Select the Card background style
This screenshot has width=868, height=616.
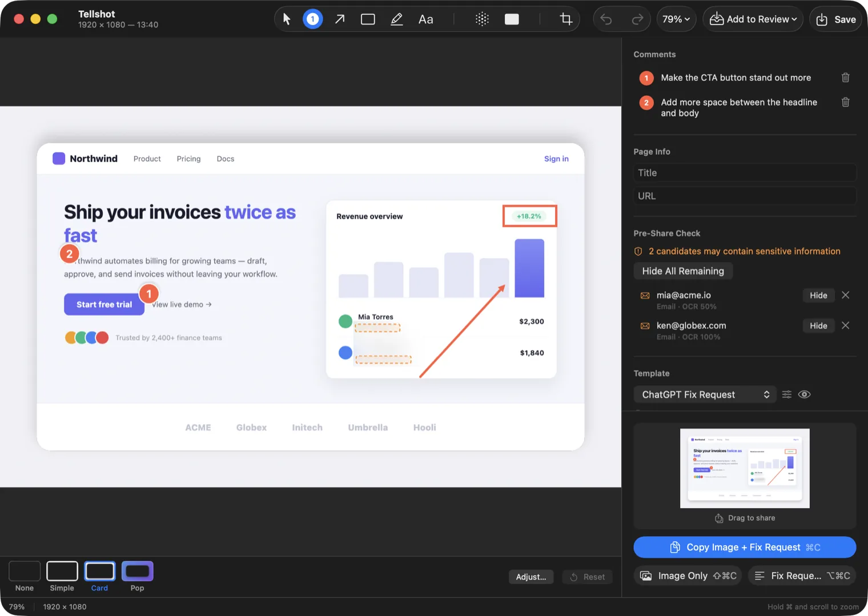tap(100, 577)
